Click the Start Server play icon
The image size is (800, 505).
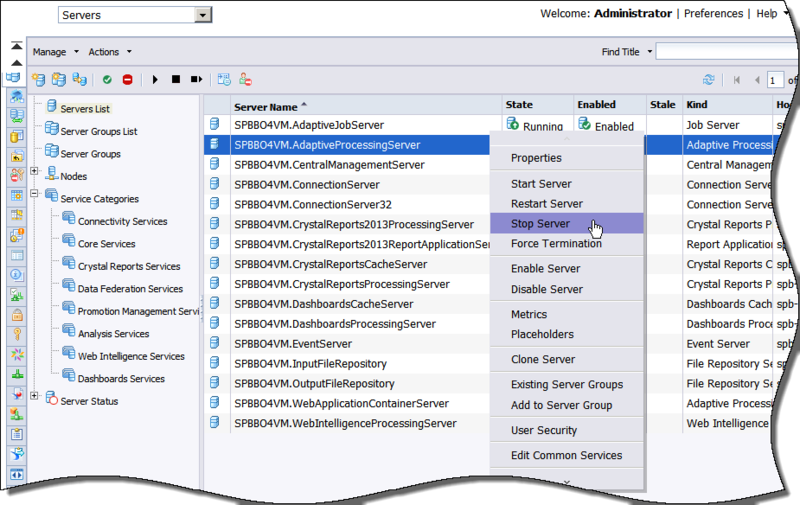coord(155,80)
